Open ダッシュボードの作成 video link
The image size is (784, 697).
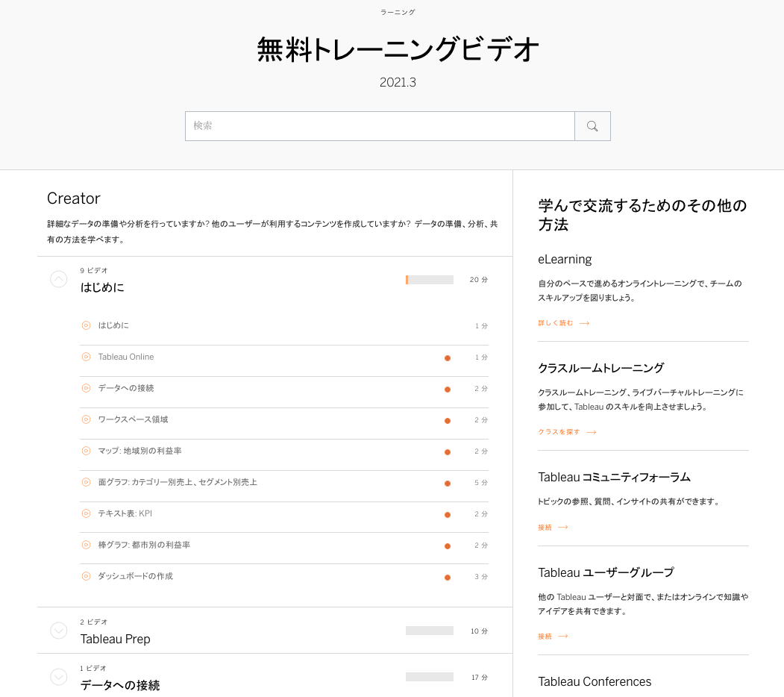136,576
